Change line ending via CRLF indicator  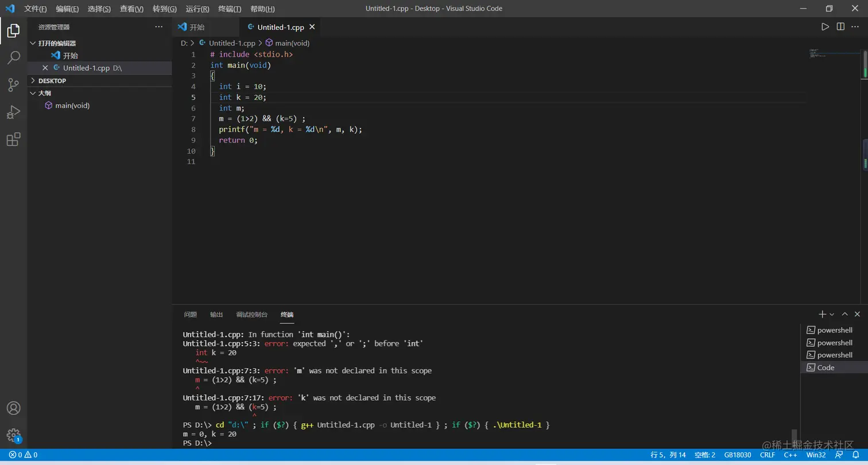[x=768, y=455]
